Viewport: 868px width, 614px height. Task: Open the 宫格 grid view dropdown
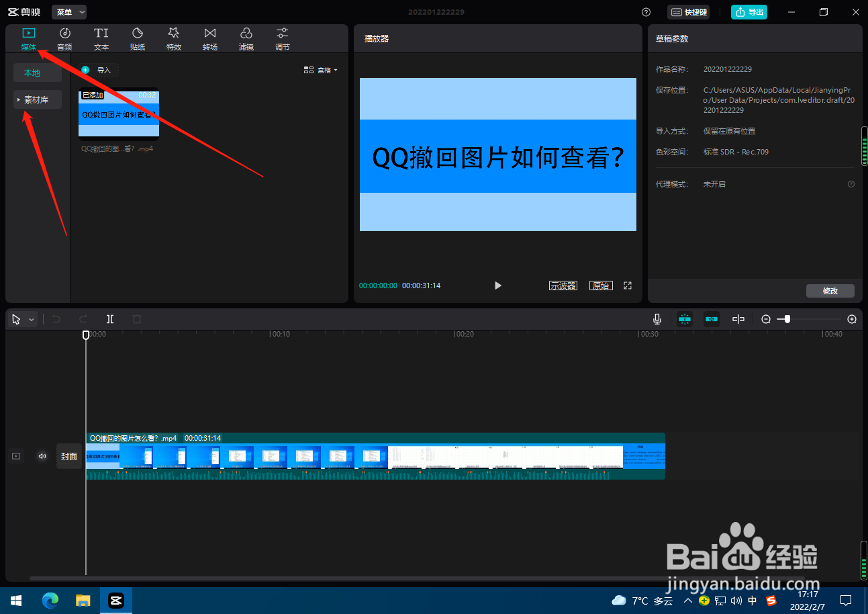(x=321, y=70)
